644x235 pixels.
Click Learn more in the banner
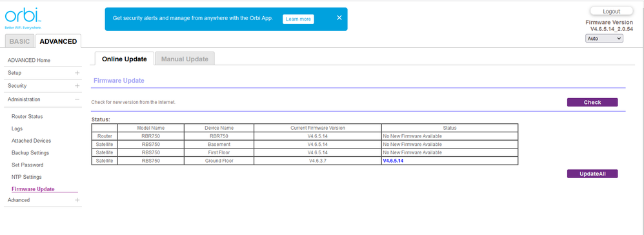point(298,19)
